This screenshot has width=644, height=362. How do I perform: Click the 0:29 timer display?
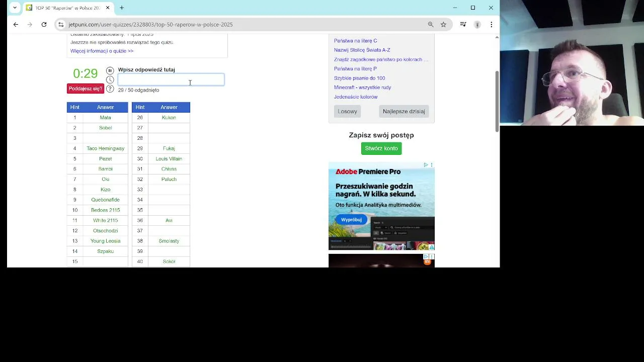tap(85, 73)
